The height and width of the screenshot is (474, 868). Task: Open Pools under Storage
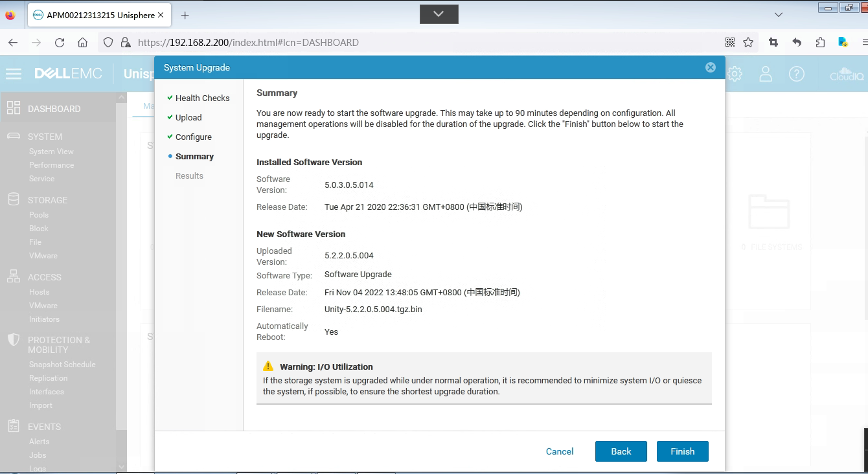pyautogui.click(x=39, y=215)
